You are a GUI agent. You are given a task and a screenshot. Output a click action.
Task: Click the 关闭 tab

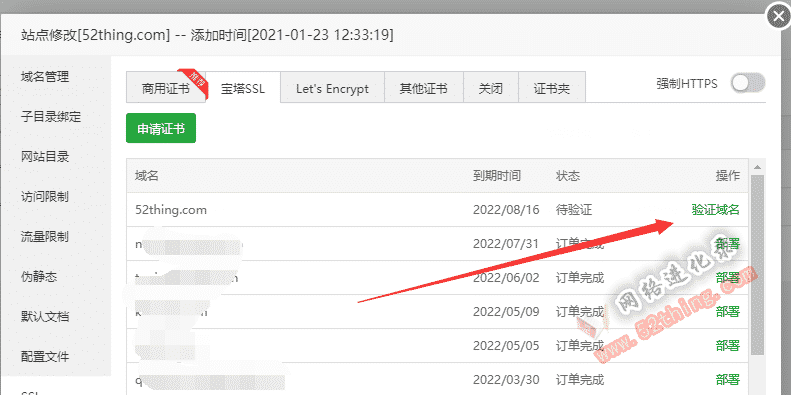pos(491,89)
